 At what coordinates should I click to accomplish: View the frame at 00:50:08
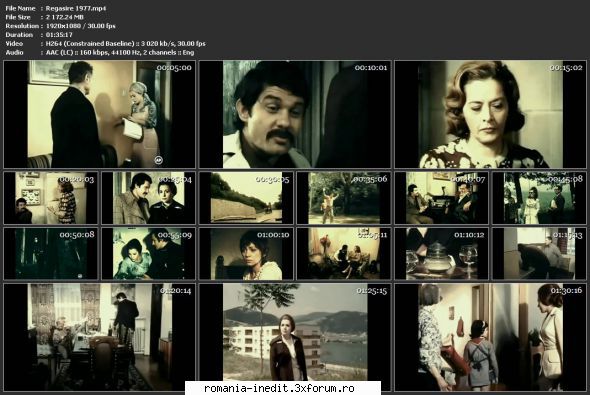(x=51, y=254)
